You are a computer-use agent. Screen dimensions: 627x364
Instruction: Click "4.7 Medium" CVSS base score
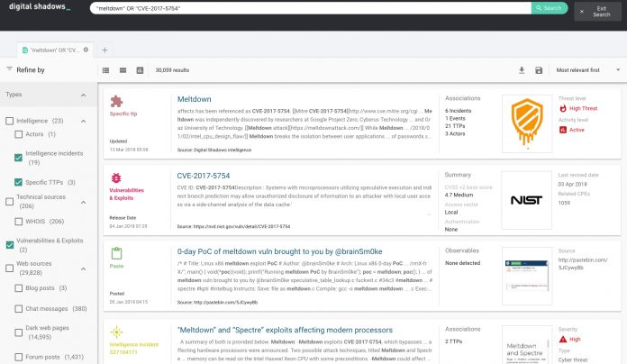[x=459, y=195]
